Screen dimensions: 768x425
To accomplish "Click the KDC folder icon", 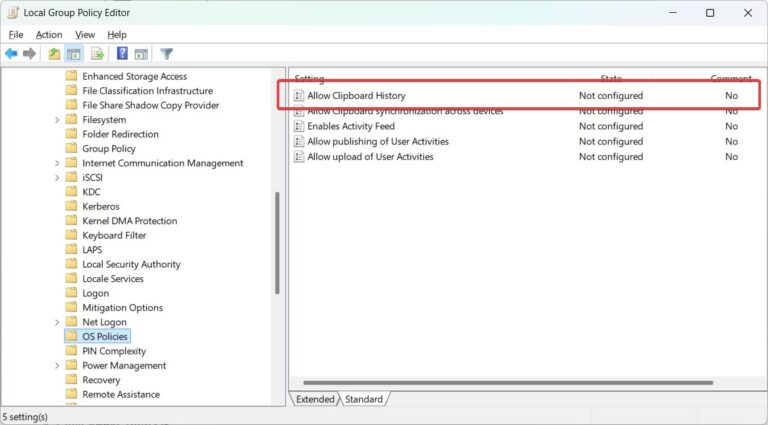I will [x=72, y=191].
